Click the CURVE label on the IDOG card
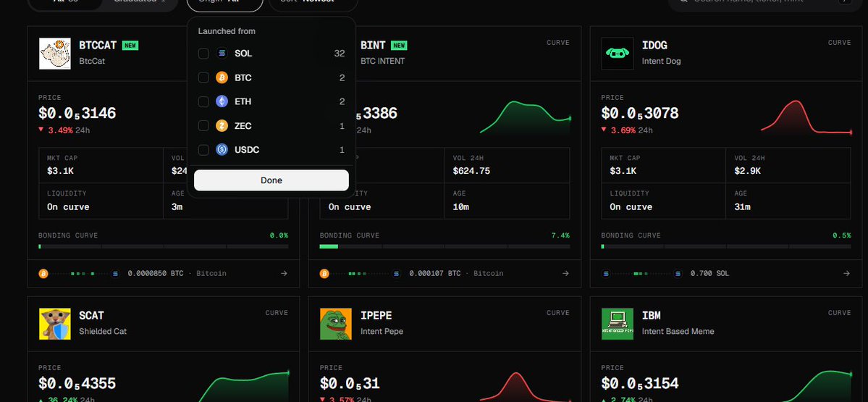 (839, 43)
